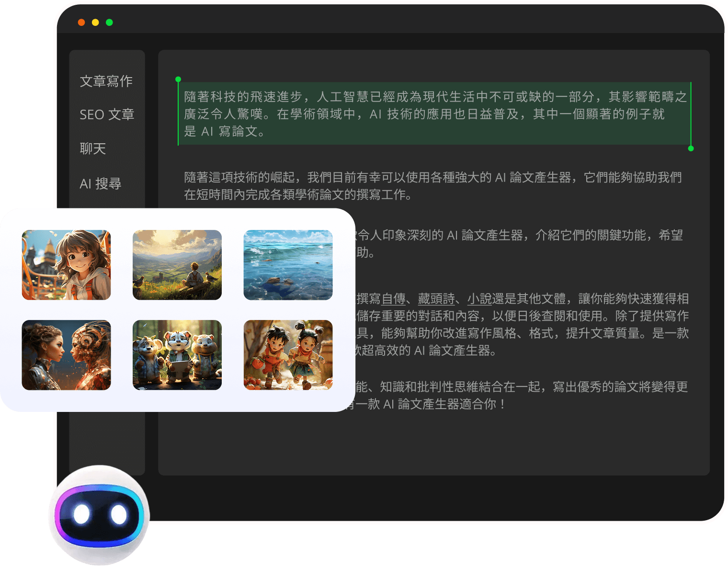The width and height of the screenshot is (728, 570).
Task: Hit the green maximize window dot
Action: (x=109, y=23)
